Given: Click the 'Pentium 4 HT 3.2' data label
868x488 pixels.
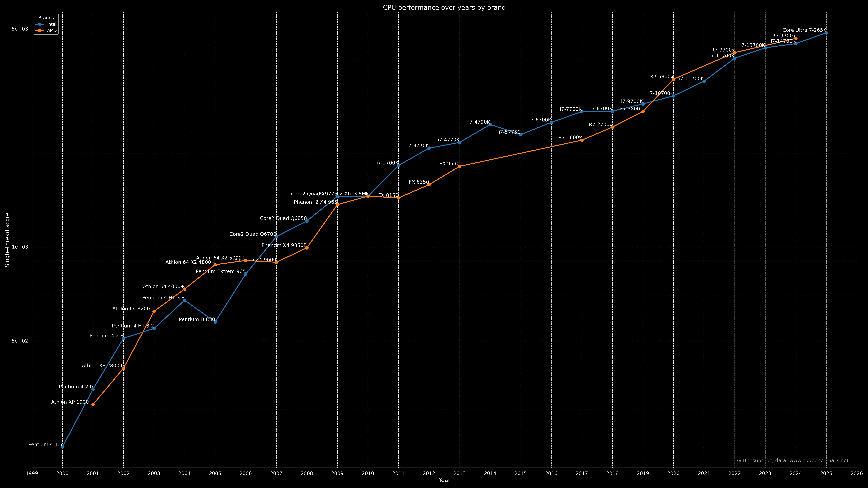Looking at the screenshot, I should pos(133,326).
